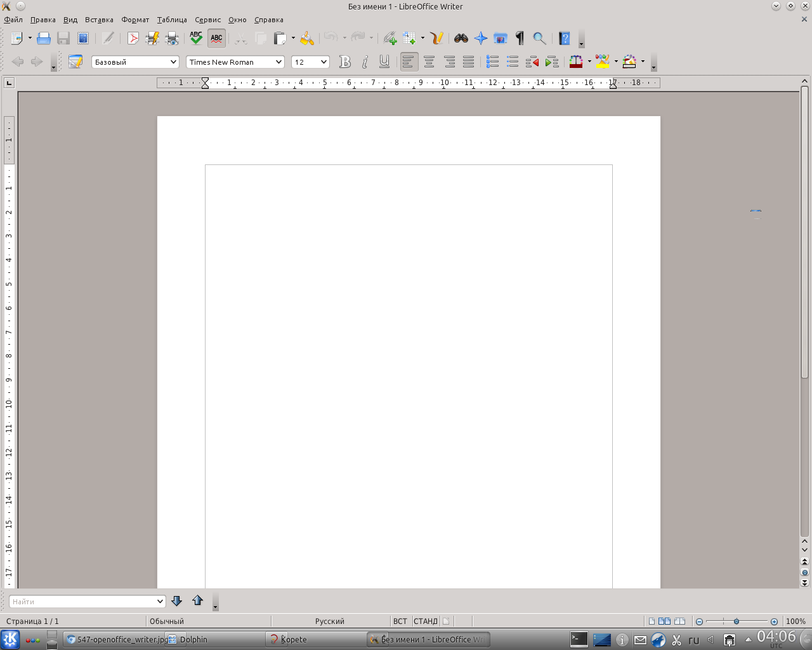812x650 pixels.
Task: Print file directly with lightning printer icon
Action: pos(152,38)
